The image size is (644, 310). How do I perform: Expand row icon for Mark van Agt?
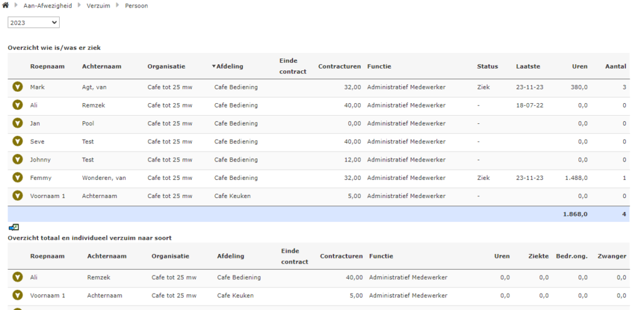coord(18,87)
